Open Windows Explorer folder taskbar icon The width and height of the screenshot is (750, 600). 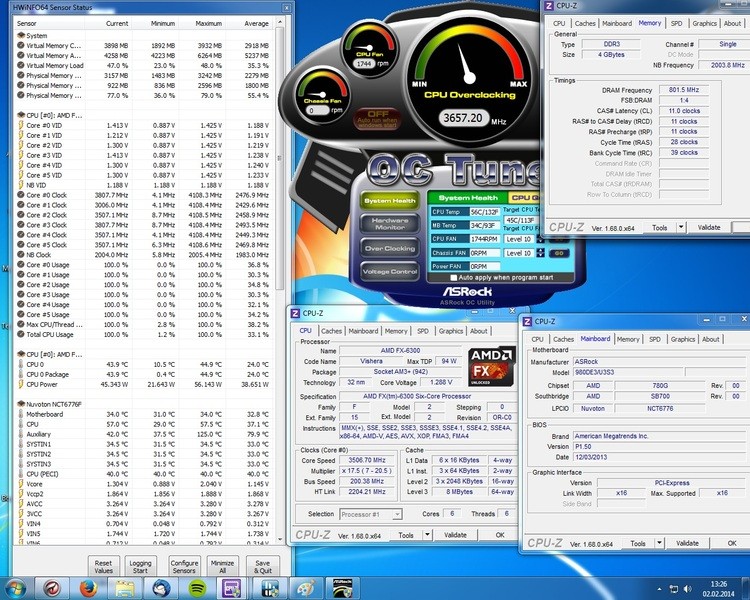pos(124,589)
